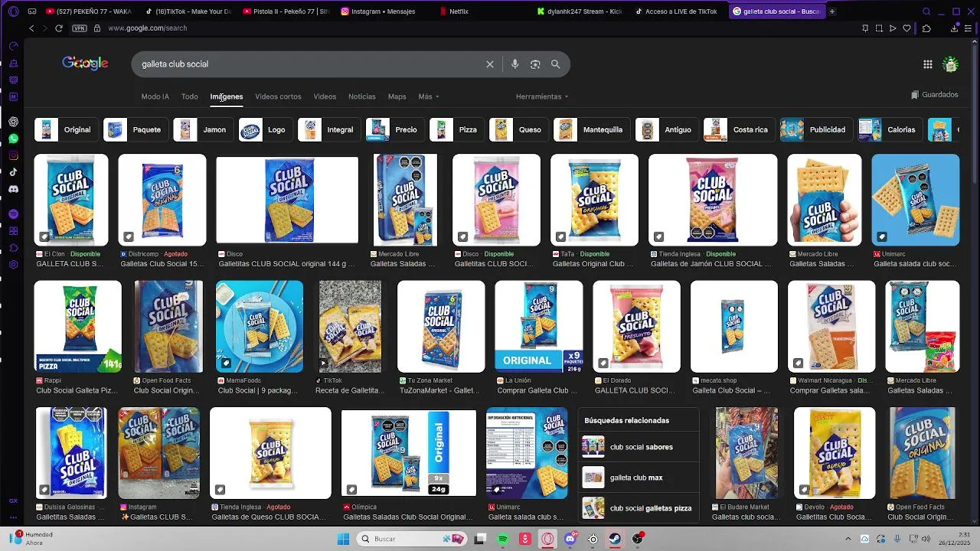The image size is (980, 551).
Task: Filter images by Queso chip
Action: point(518,130)
